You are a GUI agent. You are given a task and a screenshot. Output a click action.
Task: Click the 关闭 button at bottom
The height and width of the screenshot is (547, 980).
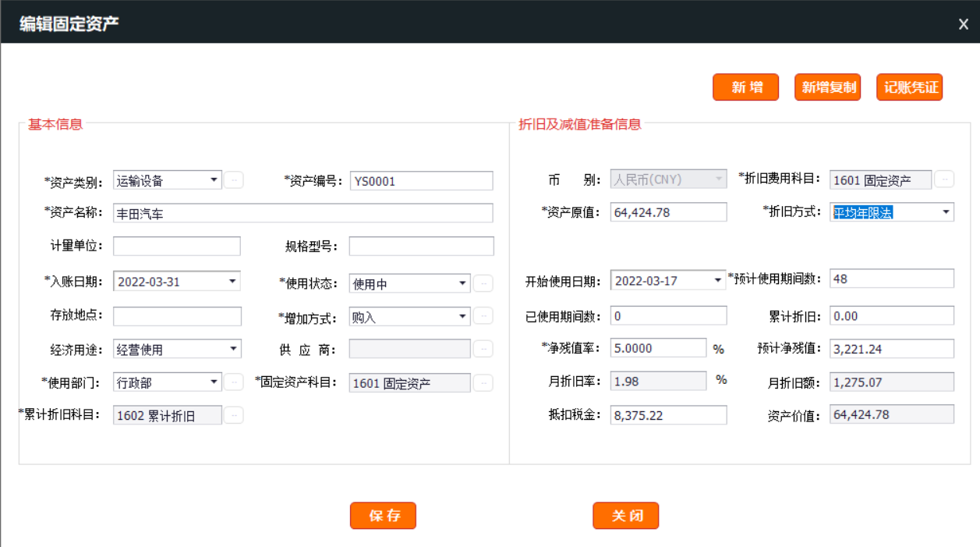(626, 516)
